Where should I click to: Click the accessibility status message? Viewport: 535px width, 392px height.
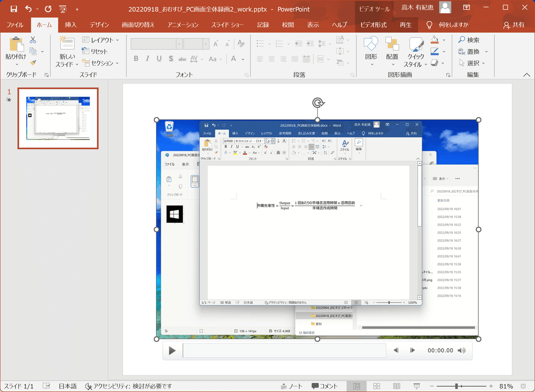[x=128, y=386]
